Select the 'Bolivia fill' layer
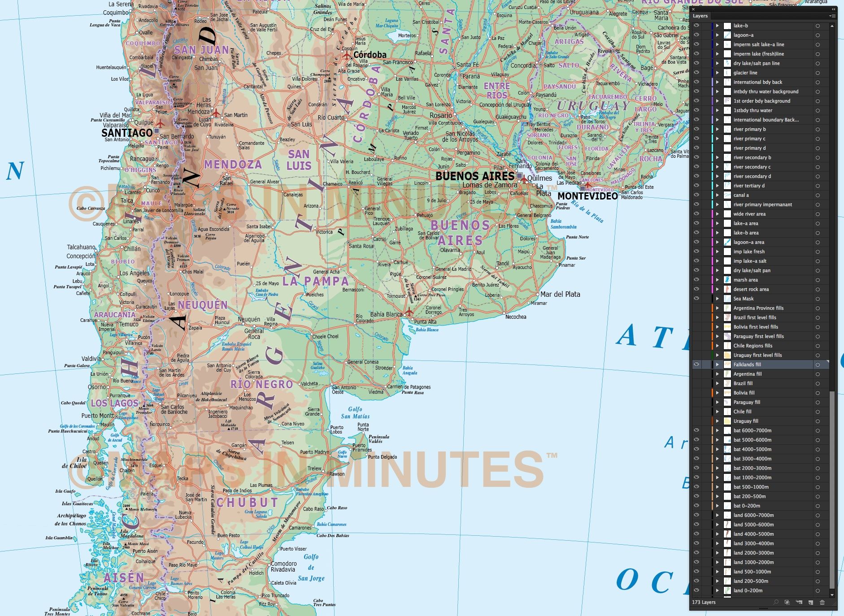This screenshot has height=616, width=844. coord(760,393)
